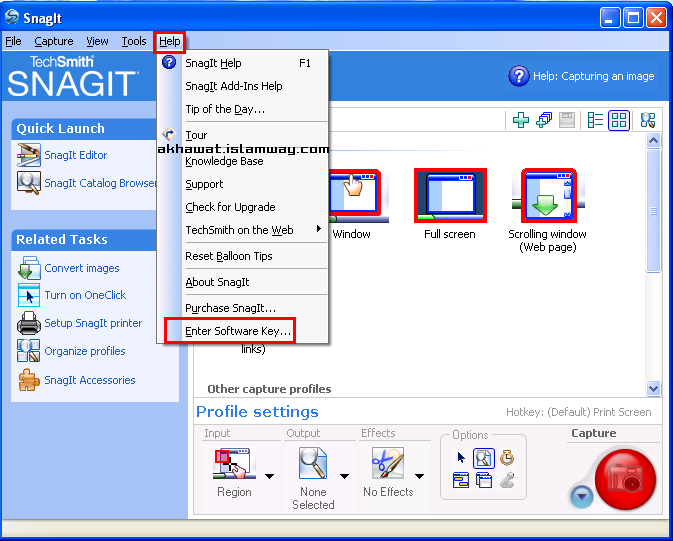Click the SnagIt Accessories puzzle icon
673x541 pixels.
point(29,380)
